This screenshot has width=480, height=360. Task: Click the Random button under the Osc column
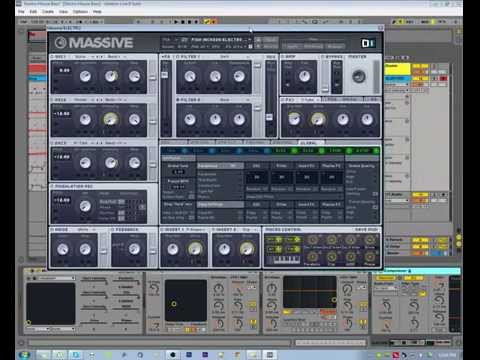click(256, 189)
